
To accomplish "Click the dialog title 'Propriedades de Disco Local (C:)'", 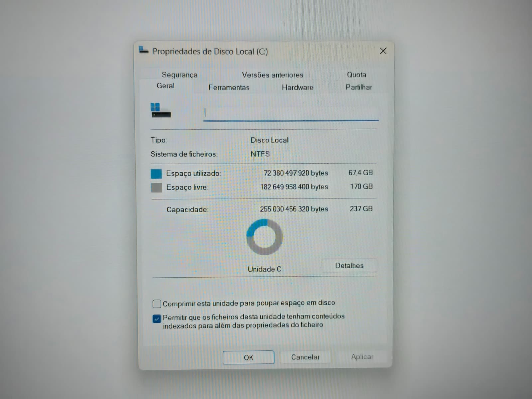I will (210, 52).
